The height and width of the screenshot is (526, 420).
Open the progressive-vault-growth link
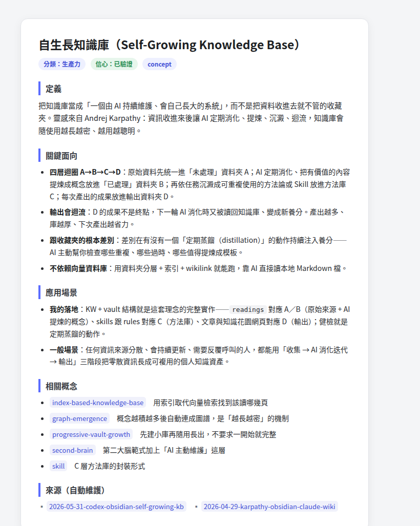coord(91,434)
